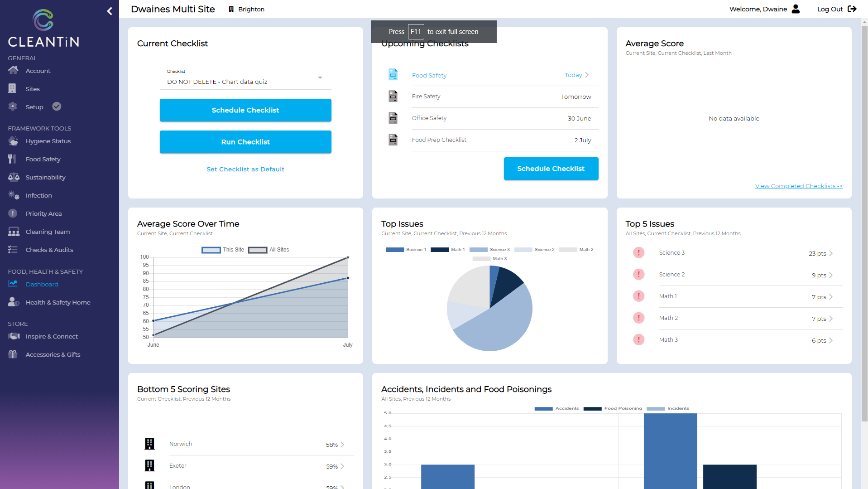Click Log Out text
This screenshot has height=489, width=868.
(x=830, y=9)
